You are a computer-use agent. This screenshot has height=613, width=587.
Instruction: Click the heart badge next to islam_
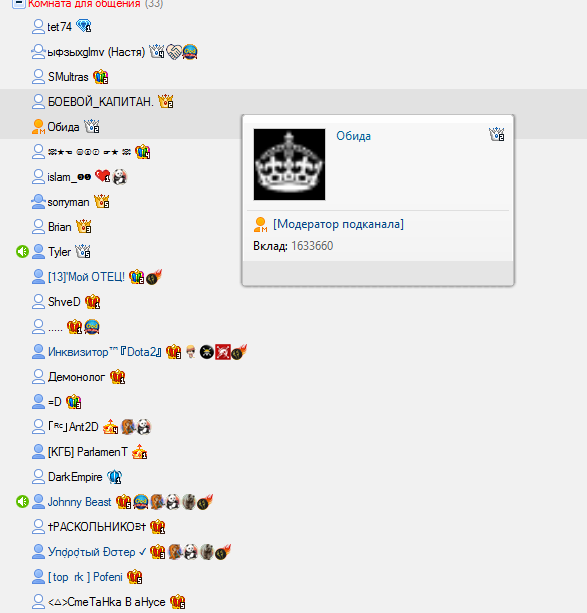point(103,177)
